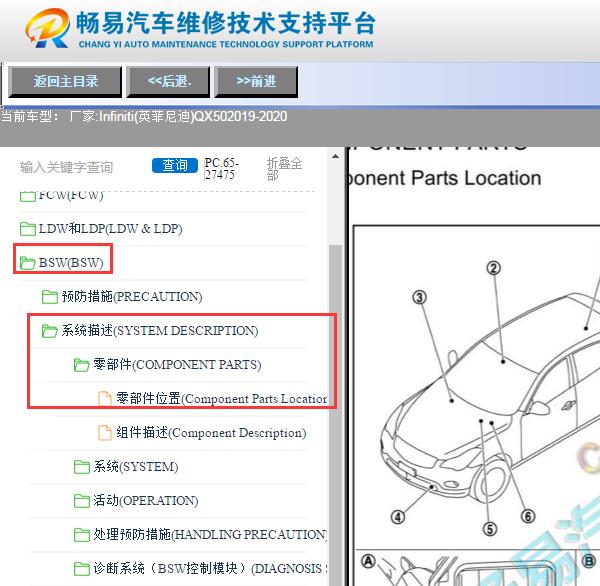This screenshot has width=600, height=586.
Task: Click the folder icon beside FCW(FCW)
Action: (28, 196)
